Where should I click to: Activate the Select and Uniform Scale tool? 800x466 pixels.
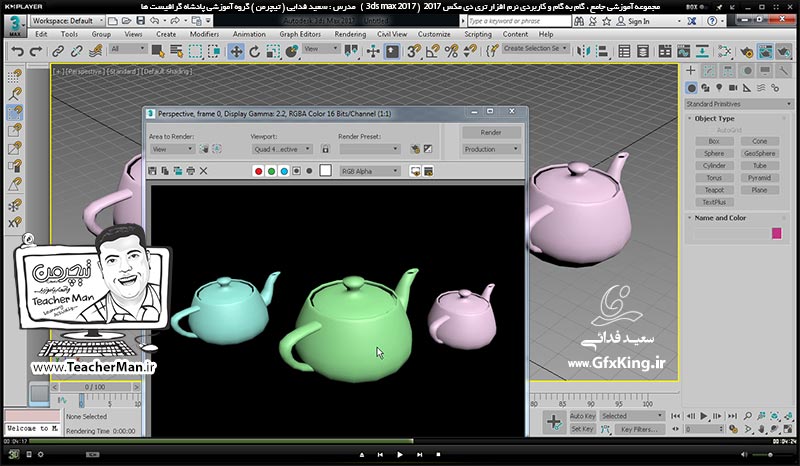click(x=273, y=51)
